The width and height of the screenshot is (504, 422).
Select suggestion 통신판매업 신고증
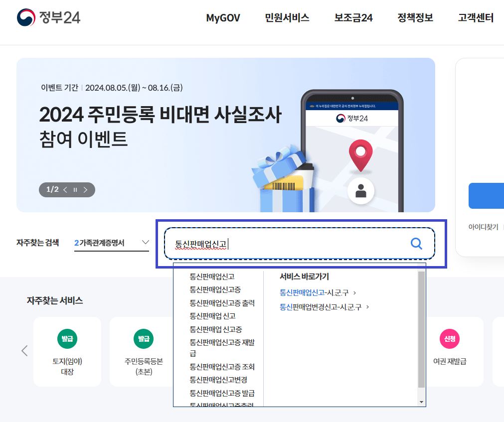[x=216, y=329]
